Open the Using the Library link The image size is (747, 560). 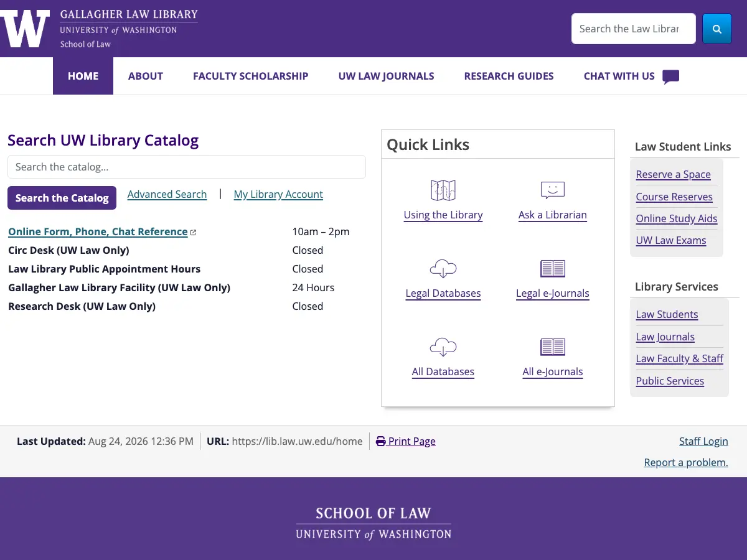pyautogui.click(x=443, y=215)
